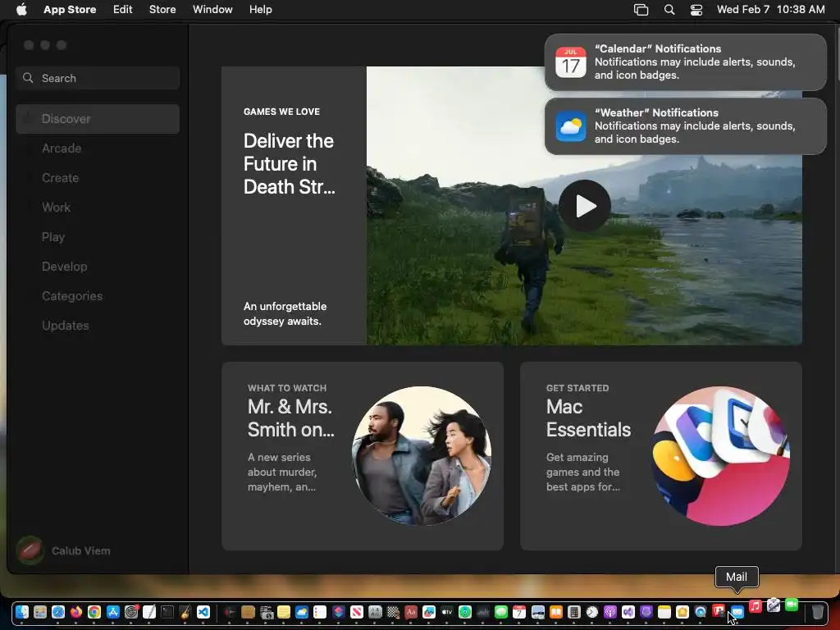Open Shortcuts from the Dock

pyautogui.click(x=338, y=612)
